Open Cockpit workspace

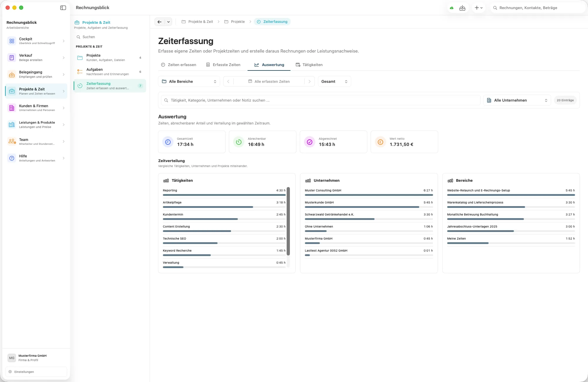pyautogui.click(x=36, y=41)
